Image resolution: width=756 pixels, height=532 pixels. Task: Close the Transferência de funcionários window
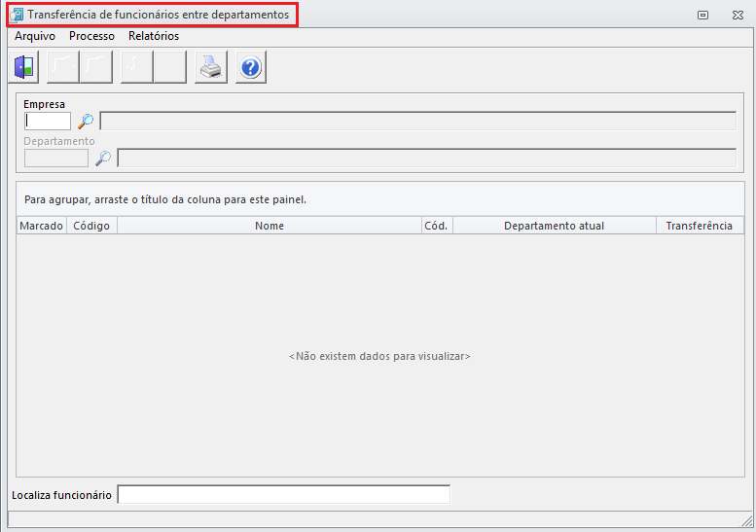(x=738, y=15)
